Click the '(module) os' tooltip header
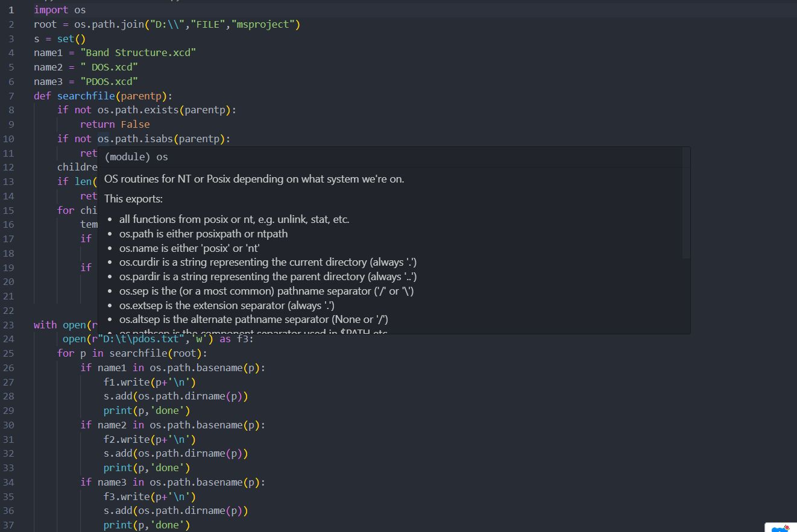Viewport: 797px width, 532px height. coord(136,157)
